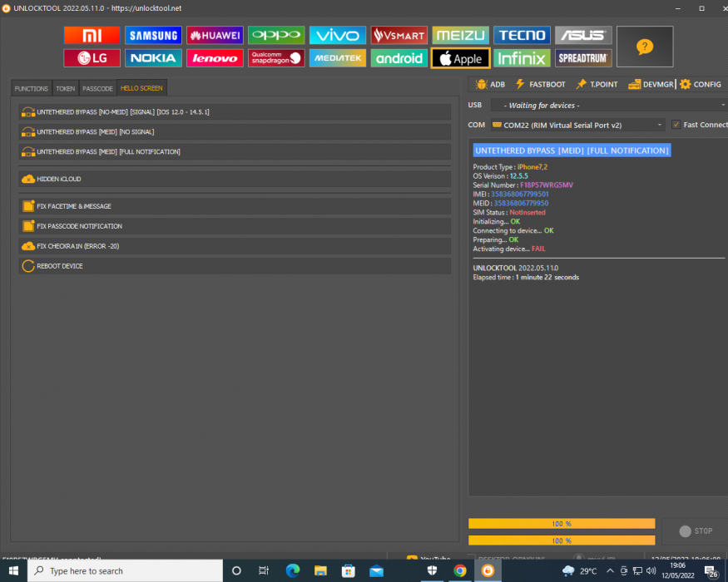Click the lower 100% progress bar
The image size is (728, 582).
(562, 540)
